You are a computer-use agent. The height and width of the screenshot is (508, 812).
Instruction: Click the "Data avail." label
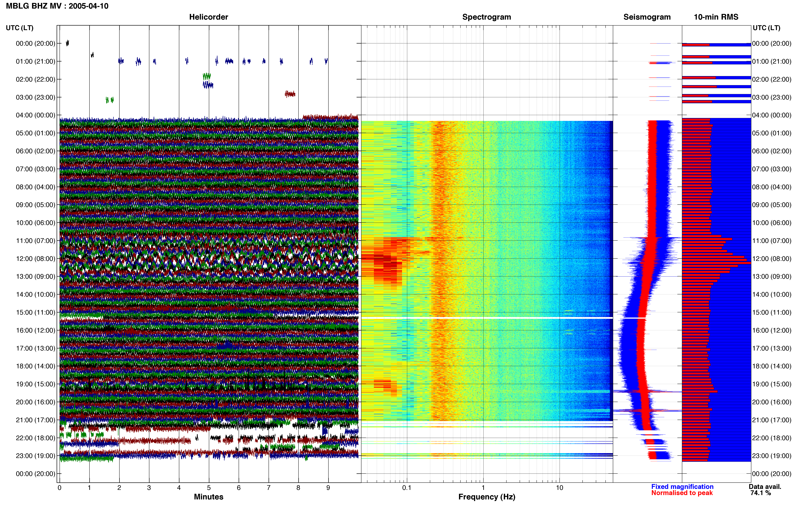765,486
